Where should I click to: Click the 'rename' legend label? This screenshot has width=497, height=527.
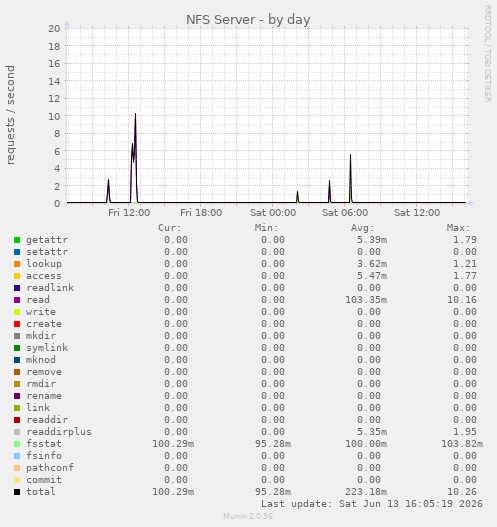tap(44, 396)
